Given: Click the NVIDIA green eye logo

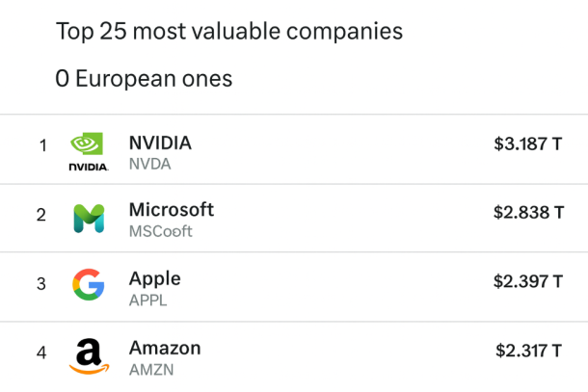Looking at the screenshot, I should click(x=89, y=144).
